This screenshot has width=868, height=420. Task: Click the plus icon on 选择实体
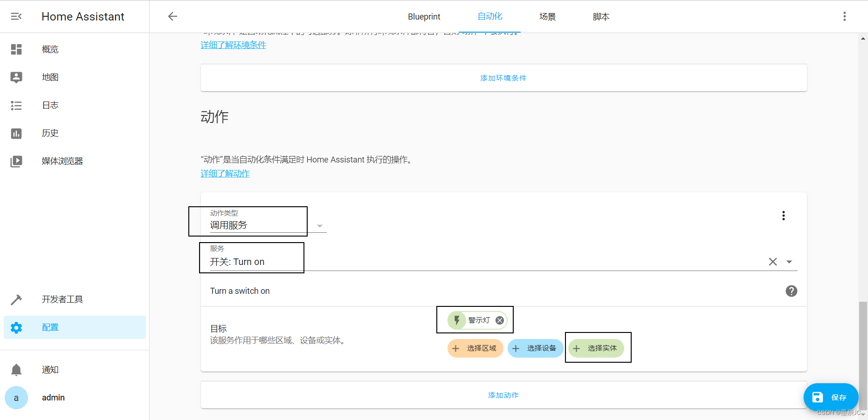(577, 348)
